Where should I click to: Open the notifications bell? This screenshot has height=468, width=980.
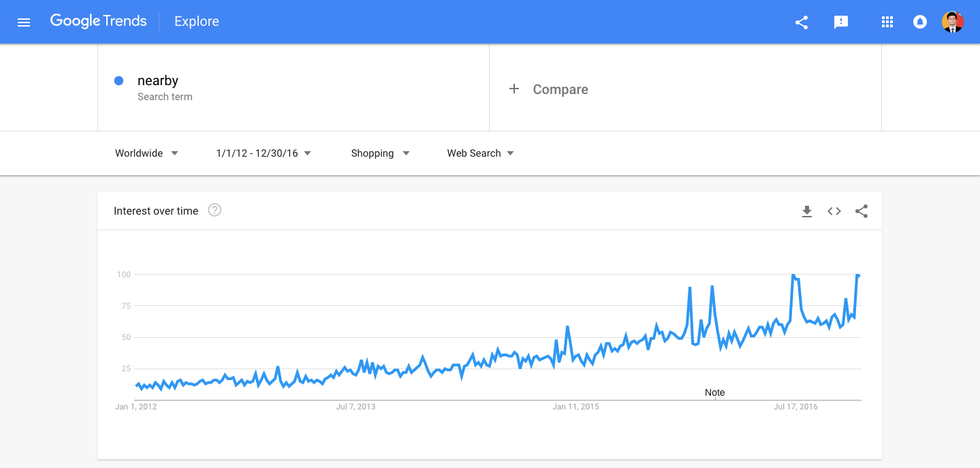pos(919,22)
